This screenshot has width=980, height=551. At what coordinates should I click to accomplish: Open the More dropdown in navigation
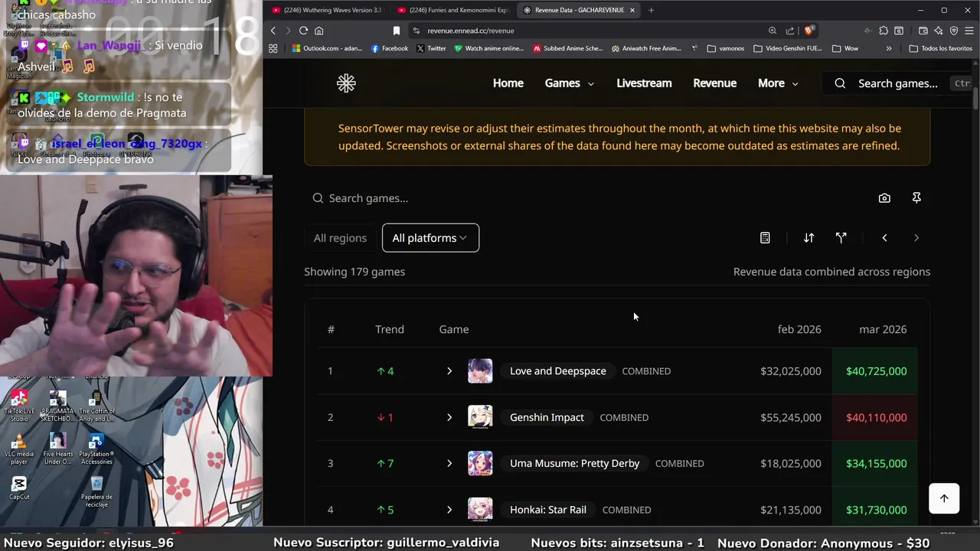[778, 83]
